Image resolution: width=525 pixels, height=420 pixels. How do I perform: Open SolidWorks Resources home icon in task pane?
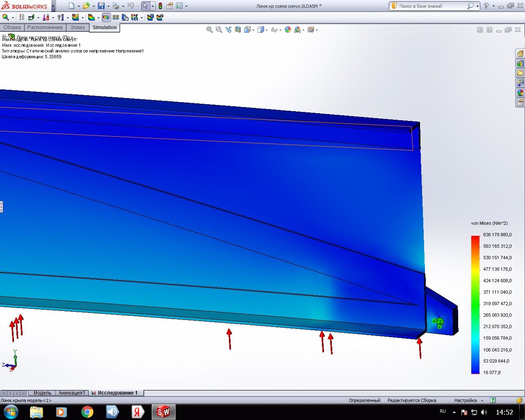520,54
